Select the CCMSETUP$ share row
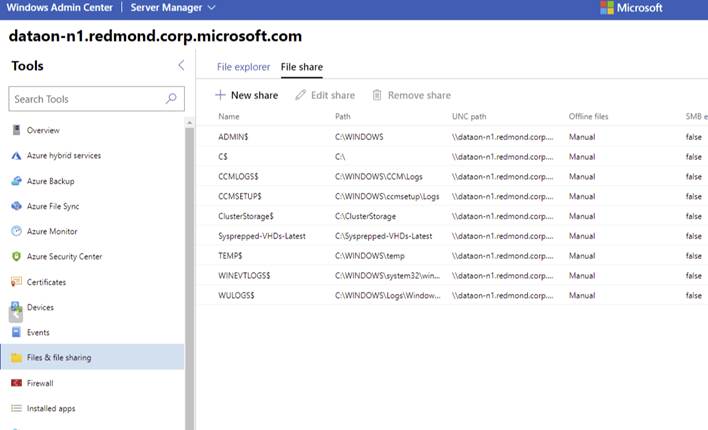The height and width of the screenshot is (430, 708). [453, 196]
